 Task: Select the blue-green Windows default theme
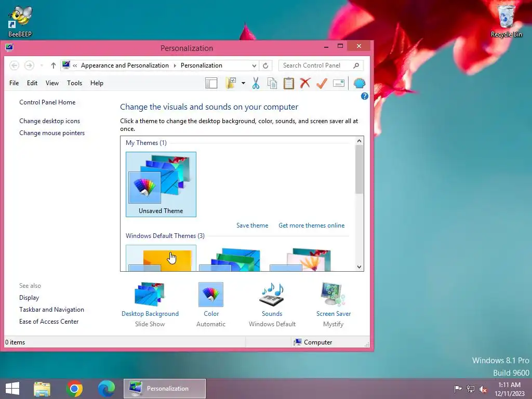click(231, 259)
